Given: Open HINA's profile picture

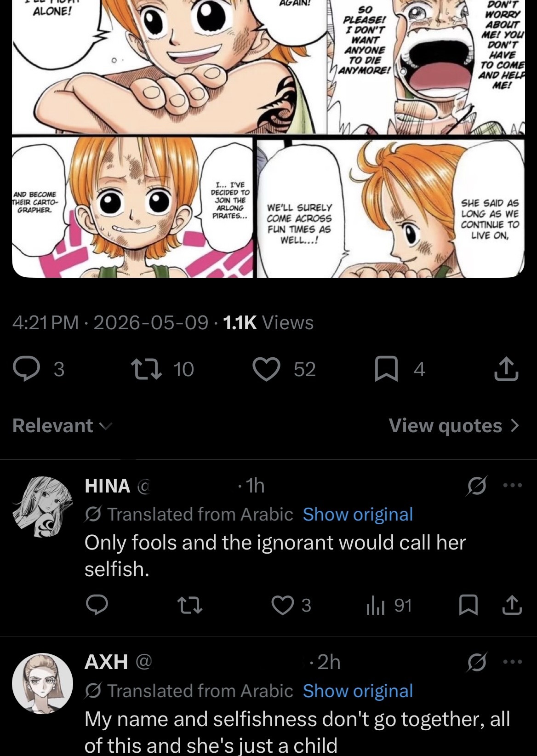Looking at the screenshot, I should (x=42, y=506).
